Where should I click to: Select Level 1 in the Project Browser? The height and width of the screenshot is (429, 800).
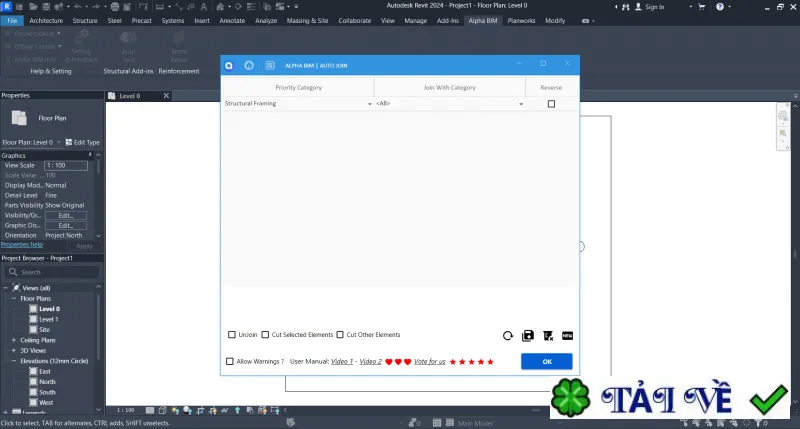48,319
